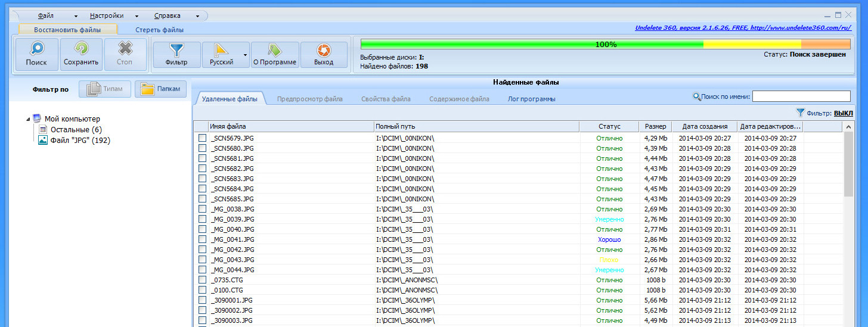
Task: Open the Фильтр funnel toolbar button
Action: (x=176, y=54)
